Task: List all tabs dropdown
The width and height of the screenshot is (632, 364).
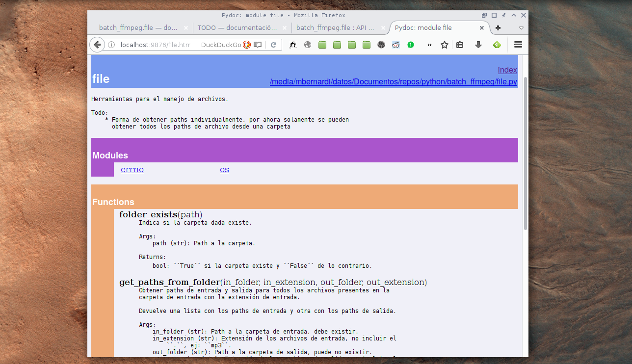Action: (521, 28)
